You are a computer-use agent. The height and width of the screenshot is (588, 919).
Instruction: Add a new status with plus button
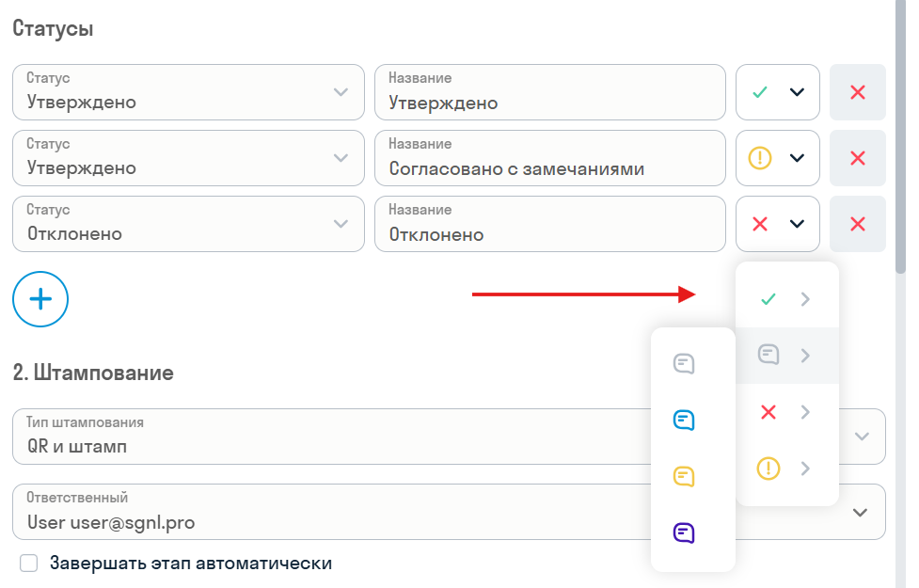coord(40,299)
